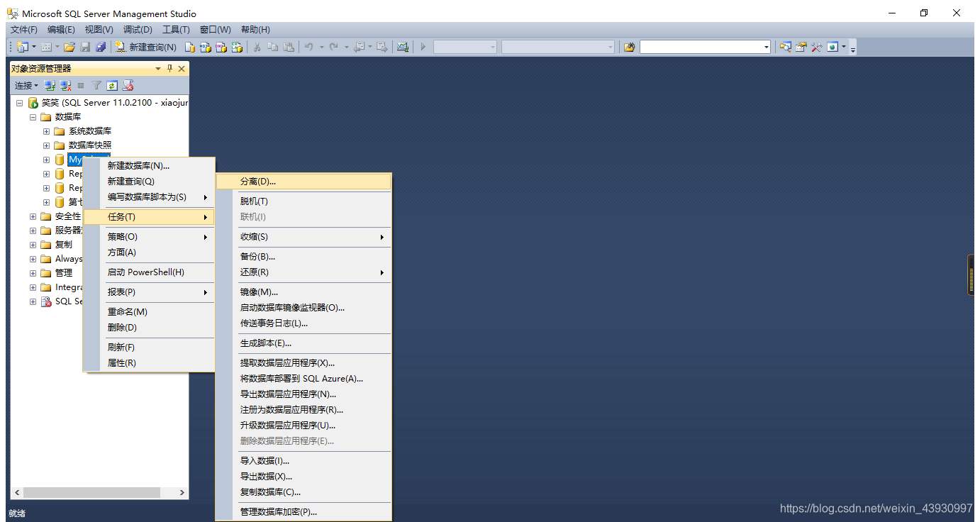This screenshot has width=980, height=522.
Task: Close the 对象资源管理器 panel
Action: 182,69
